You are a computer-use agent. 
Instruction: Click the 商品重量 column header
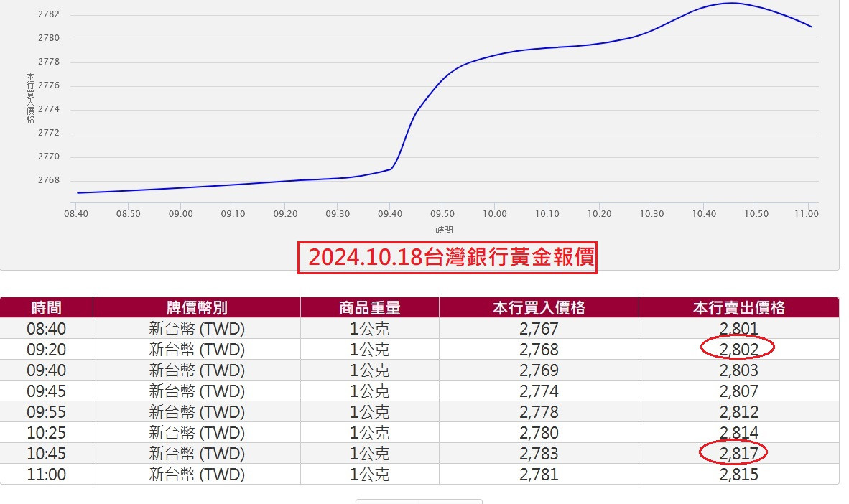point(370,307)
